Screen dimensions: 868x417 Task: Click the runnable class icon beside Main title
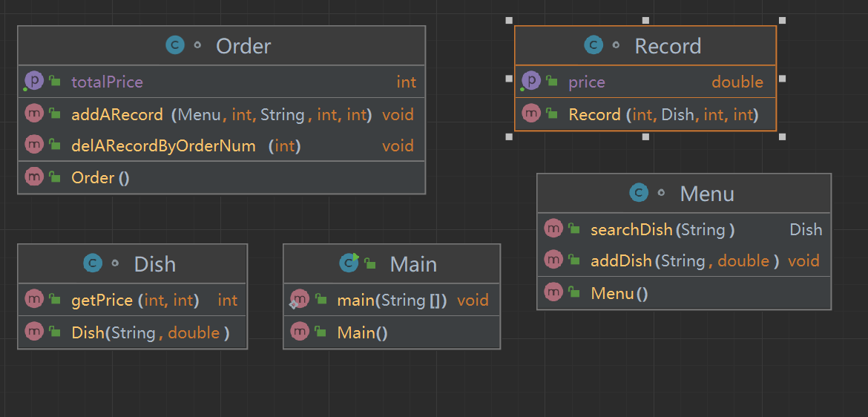point(349,264)
